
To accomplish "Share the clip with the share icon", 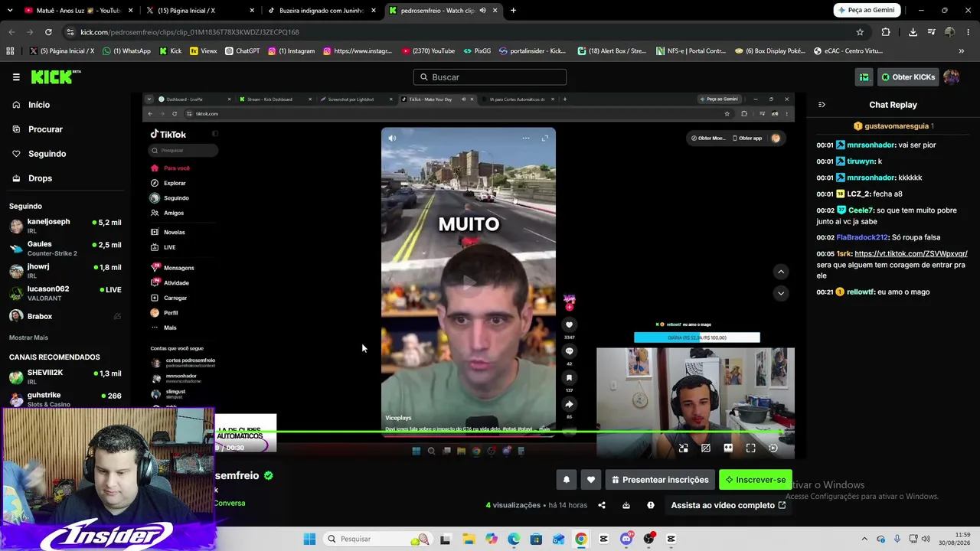I will tap(602, 505).
